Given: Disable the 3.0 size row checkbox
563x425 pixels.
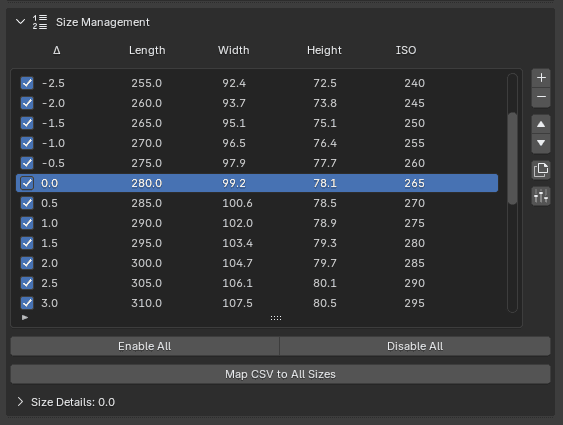Looking at the screenshot, I should click(x=27, y=303).
